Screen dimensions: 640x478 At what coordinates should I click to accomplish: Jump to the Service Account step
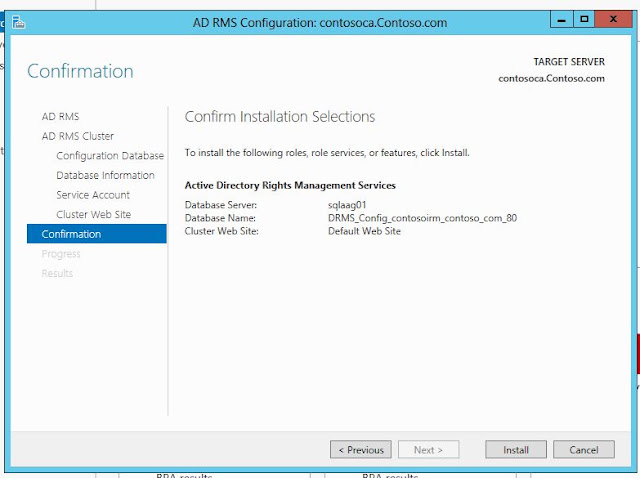click(x=93, y=195)
